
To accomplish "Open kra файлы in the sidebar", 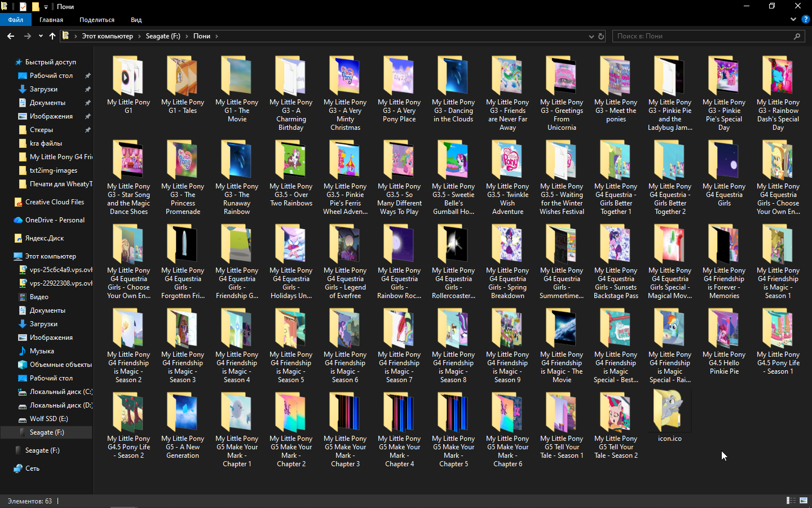I will 46,143.
